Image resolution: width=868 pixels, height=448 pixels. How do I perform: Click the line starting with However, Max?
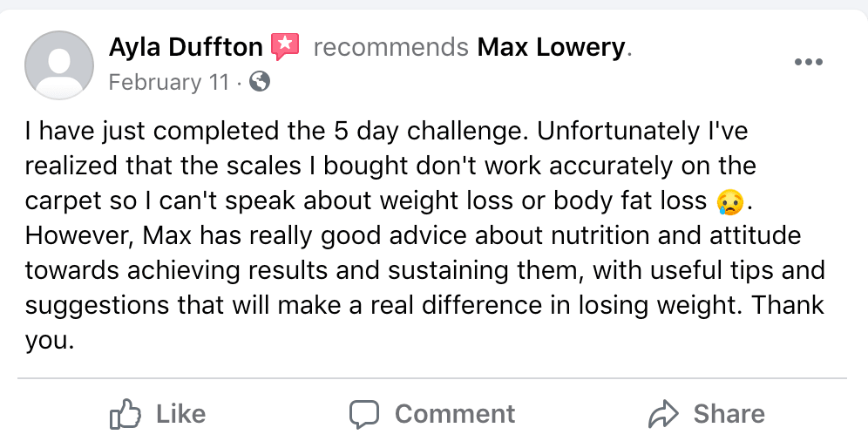(413, 235)
